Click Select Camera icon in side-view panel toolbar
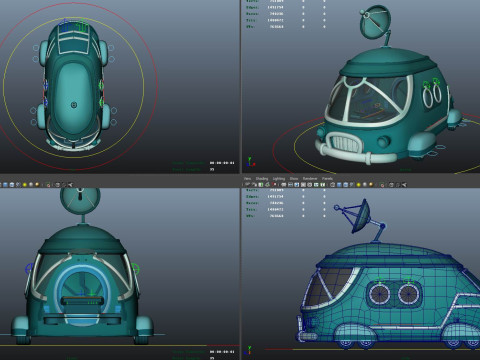Screen dimensions: 480x360 [247, 185]
